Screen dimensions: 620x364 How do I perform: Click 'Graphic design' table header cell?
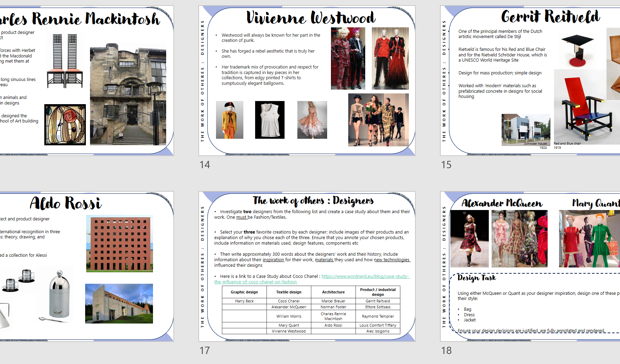tap(244, 292)
